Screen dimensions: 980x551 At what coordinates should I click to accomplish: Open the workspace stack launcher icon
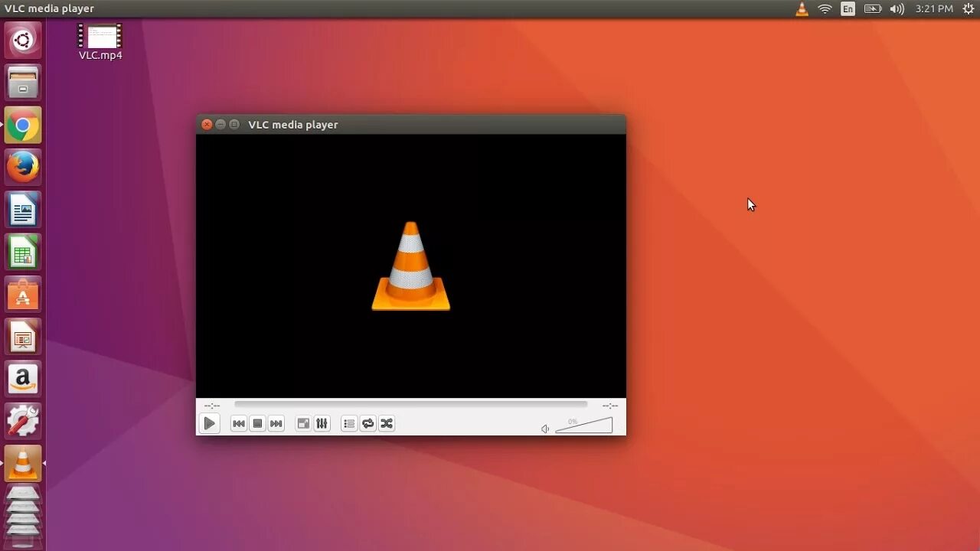point(23,517)
